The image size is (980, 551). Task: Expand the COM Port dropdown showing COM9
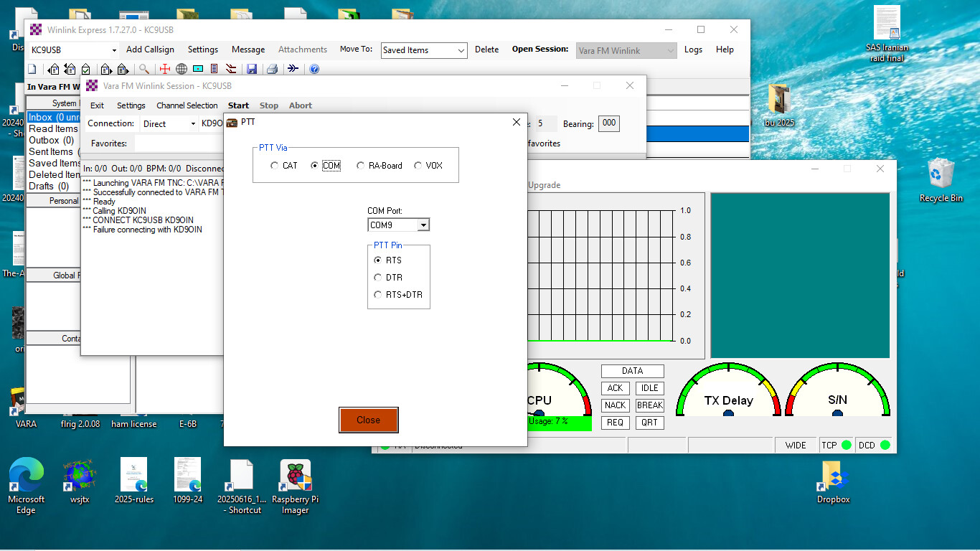[423, 225]
